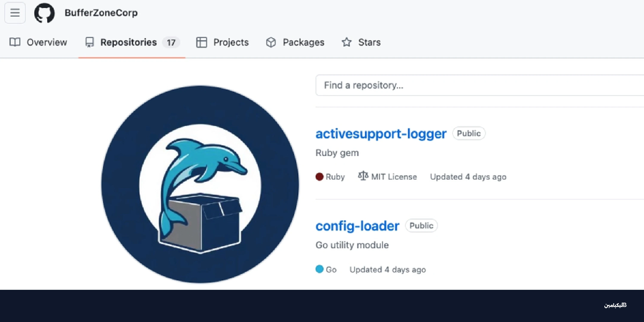This screenshot has width=644, height=322.
Task: Open the config-loader repository
Action: [x=357, y=226]
